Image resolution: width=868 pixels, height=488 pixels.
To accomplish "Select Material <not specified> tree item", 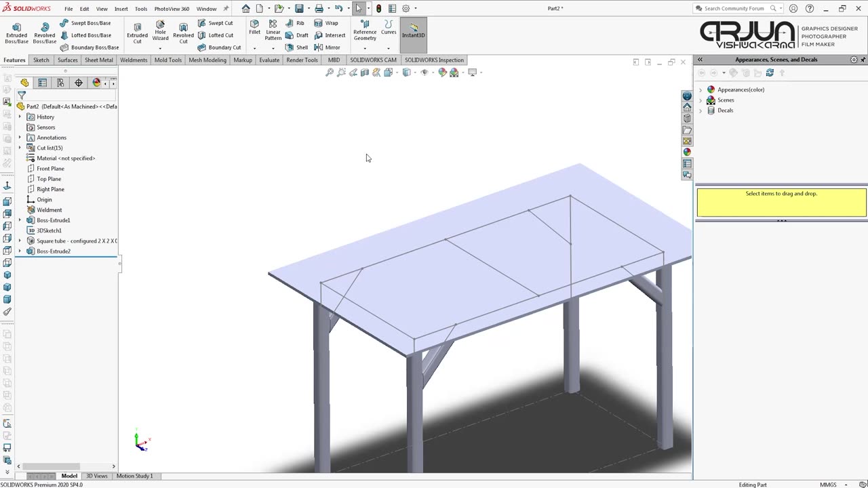I will click(66, 158).
